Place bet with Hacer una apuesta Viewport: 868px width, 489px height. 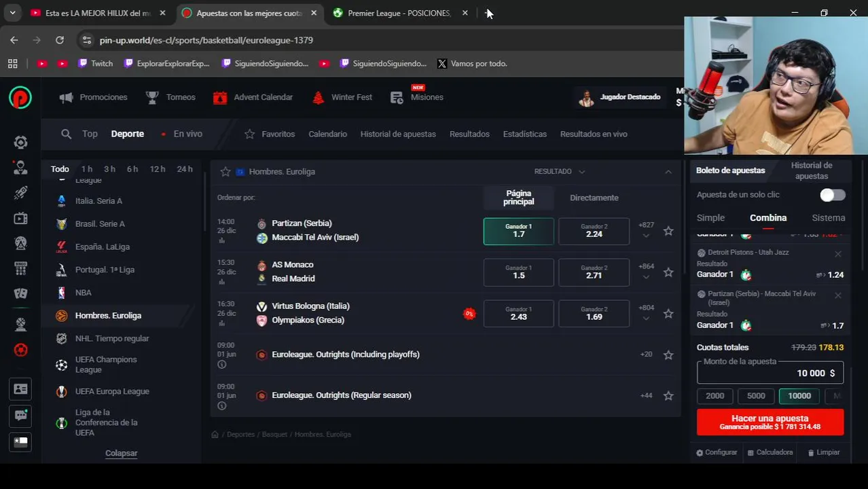pyautogui.click(x=770, y=422)
